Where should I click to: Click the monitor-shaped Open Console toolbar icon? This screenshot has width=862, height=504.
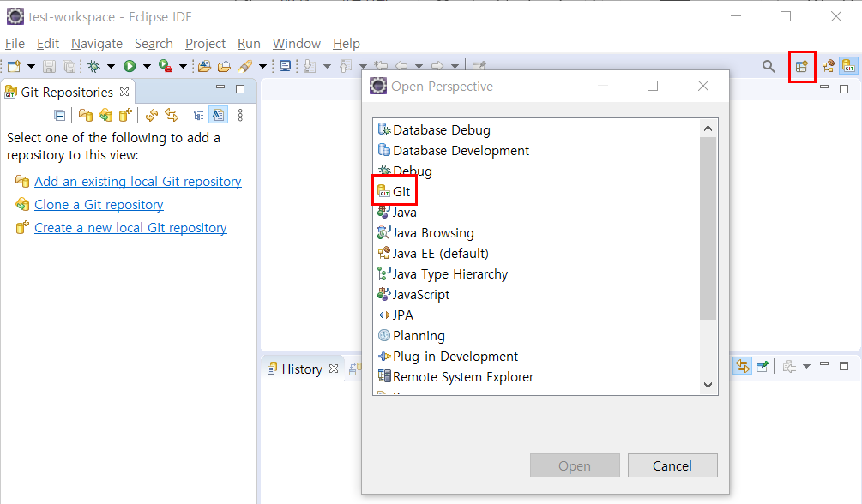[286, 67]
